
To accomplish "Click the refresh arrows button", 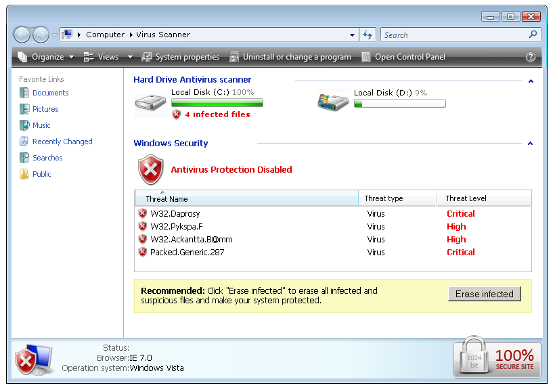I will point(368,35).
